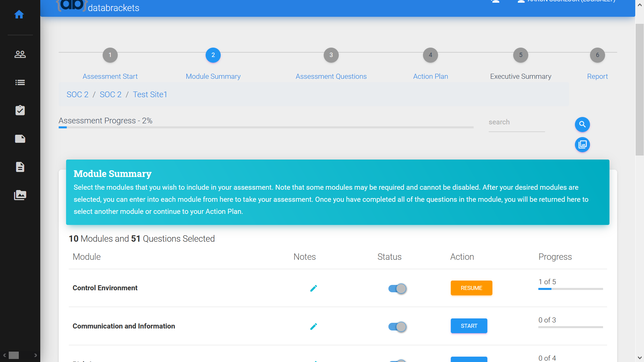Click the Notes column header
The height and width of the screenshot is (362, 644).
click(x=305, y=257)
